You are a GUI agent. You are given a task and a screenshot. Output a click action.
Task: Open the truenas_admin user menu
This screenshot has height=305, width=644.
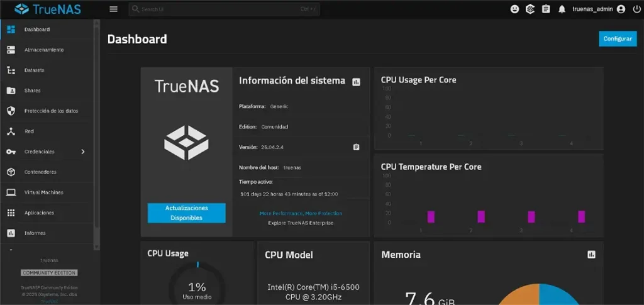599,9
